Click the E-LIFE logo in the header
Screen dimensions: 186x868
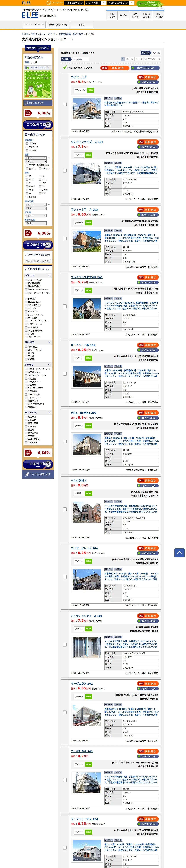pyautogui.click(x=30, y=15)
